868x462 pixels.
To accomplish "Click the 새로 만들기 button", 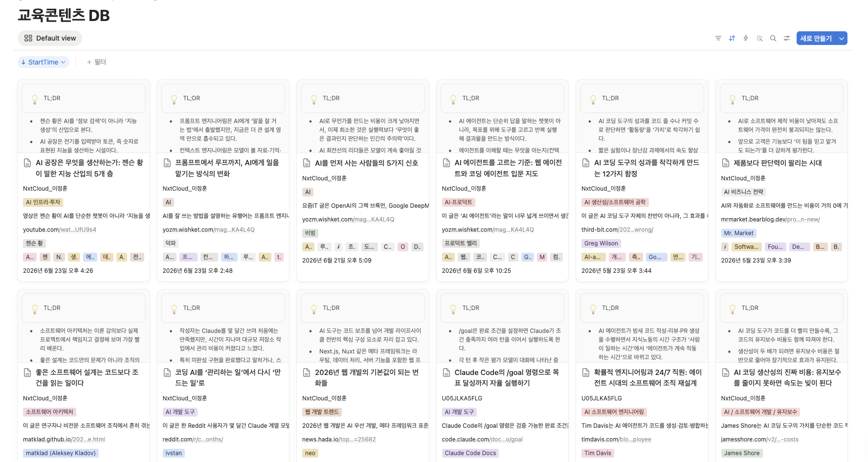I will (816, 38).
